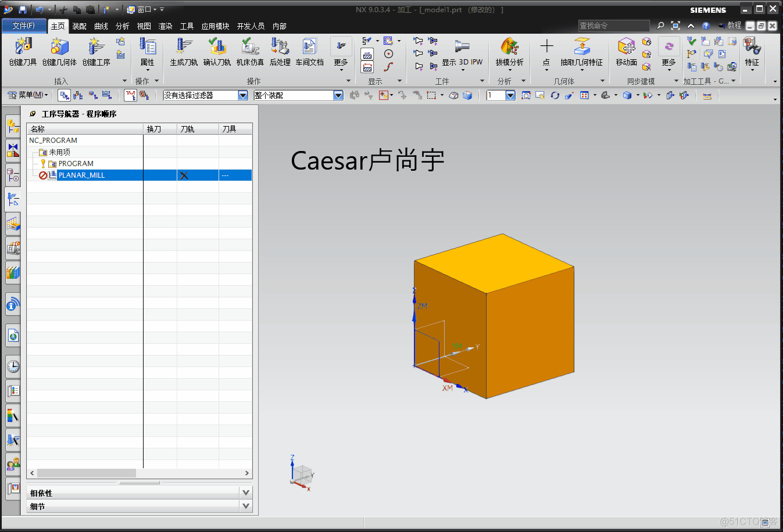Image resolution: width=783 pixels, height=532 pixels.
Task: Click the Find Command (查找命令) search box
Action: (x=613, y=26)
